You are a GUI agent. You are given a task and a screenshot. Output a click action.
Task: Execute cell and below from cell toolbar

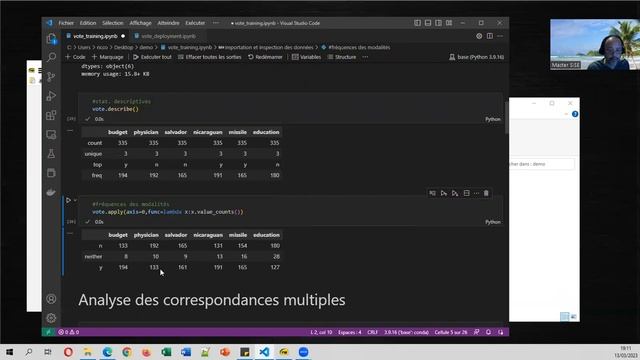(x=455, y=193)
